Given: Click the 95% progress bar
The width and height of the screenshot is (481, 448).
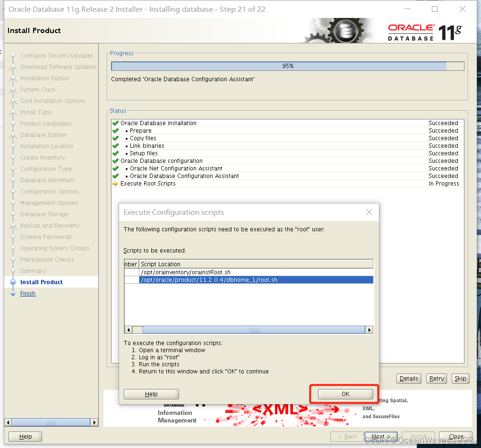Looking at the screenshot, I should tap(287, 66).
